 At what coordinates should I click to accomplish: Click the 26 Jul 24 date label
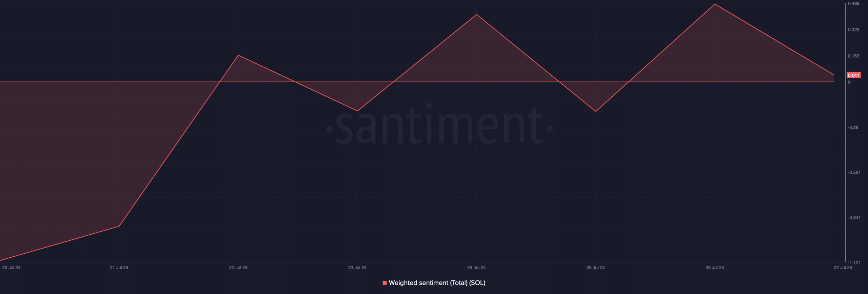715,268
